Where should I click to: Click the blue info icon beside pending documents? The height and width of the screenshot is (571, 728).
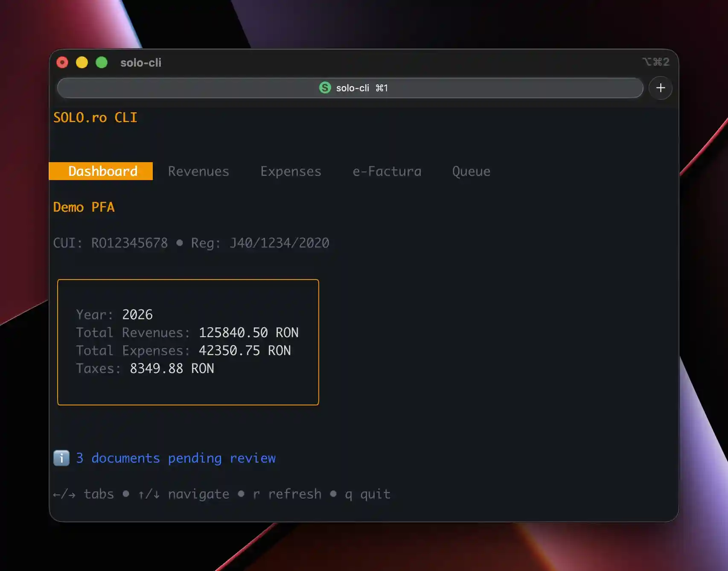pyautogui.click(x=61, y=458)
